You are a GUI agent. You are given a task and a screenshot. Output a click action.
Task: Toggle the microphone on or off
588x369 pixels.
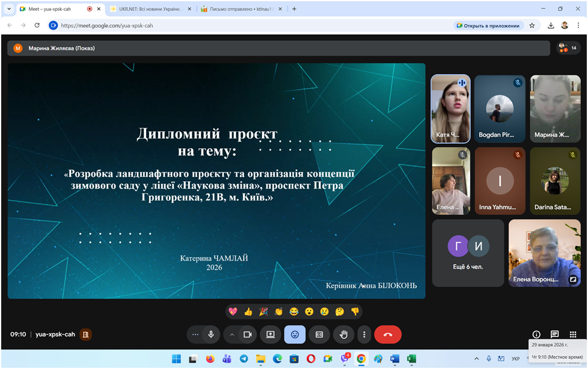pos(211,334)
